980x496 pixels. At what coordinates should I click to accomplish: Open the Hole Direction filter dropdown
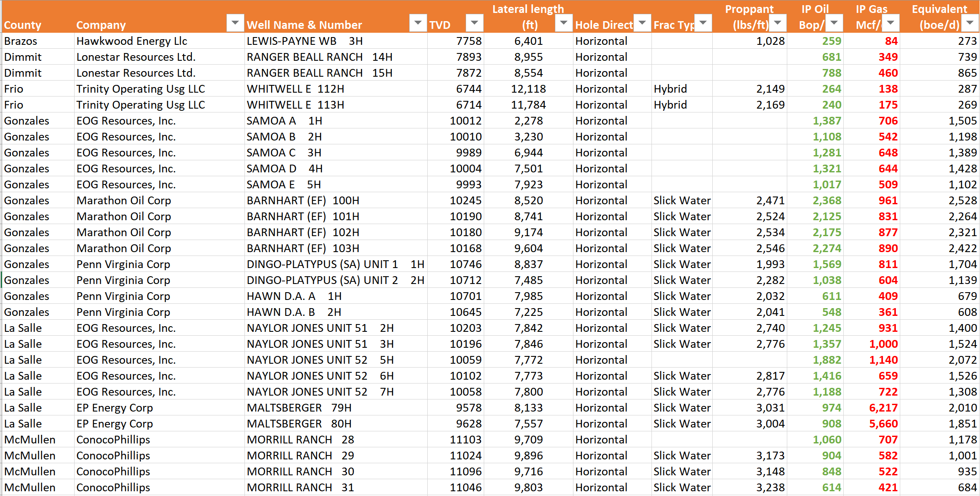642,23
